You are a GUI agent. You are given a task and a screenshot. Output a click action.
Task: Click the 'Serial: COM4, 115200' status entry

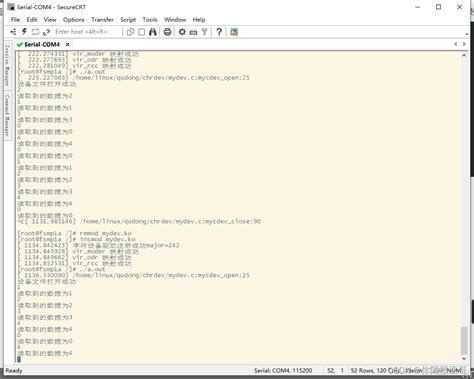(283, 370)
